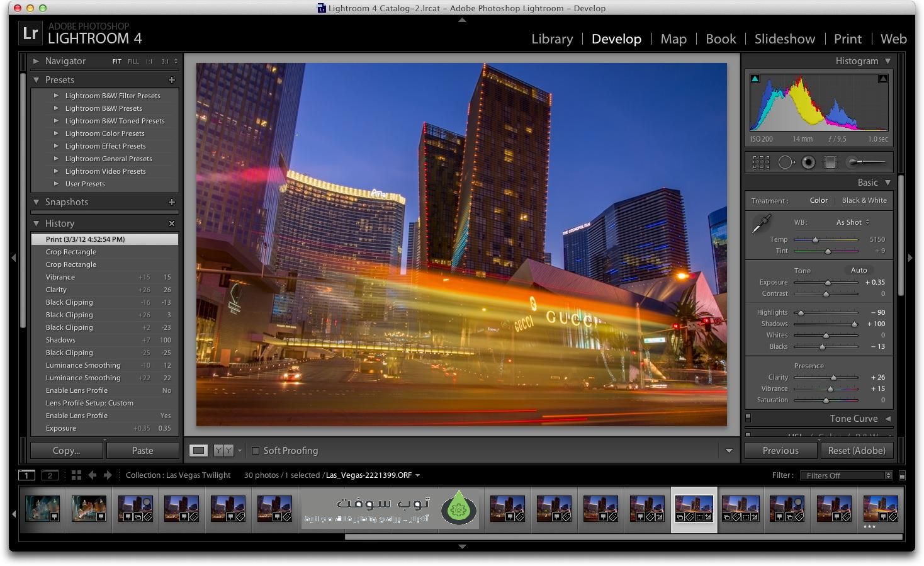Viewport: 924px width, 566px height.
Task: Select FIT zoom level in Navigator
Action: [x=116, y=62]
